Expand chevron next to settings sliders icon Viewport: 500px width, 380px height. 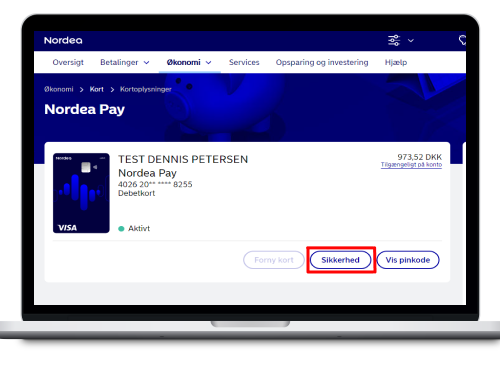(411, 41)
